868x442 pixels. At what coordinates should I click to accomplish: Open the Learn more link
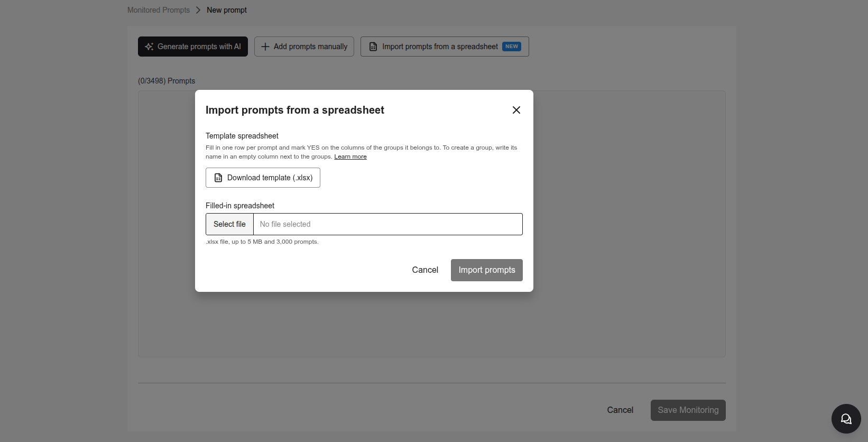click(x=350, y=156)
